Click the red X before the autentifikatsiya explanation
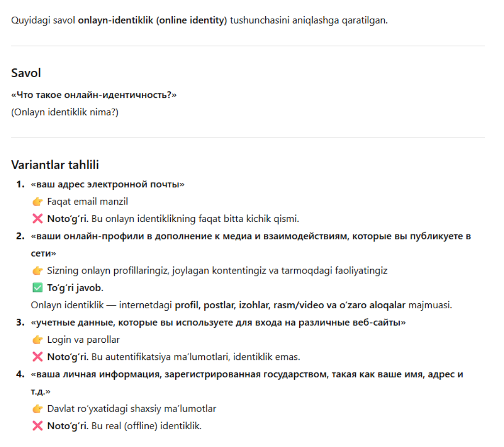Image resolution: width=504 pixels, height=447 pixels. click(37, 357)
